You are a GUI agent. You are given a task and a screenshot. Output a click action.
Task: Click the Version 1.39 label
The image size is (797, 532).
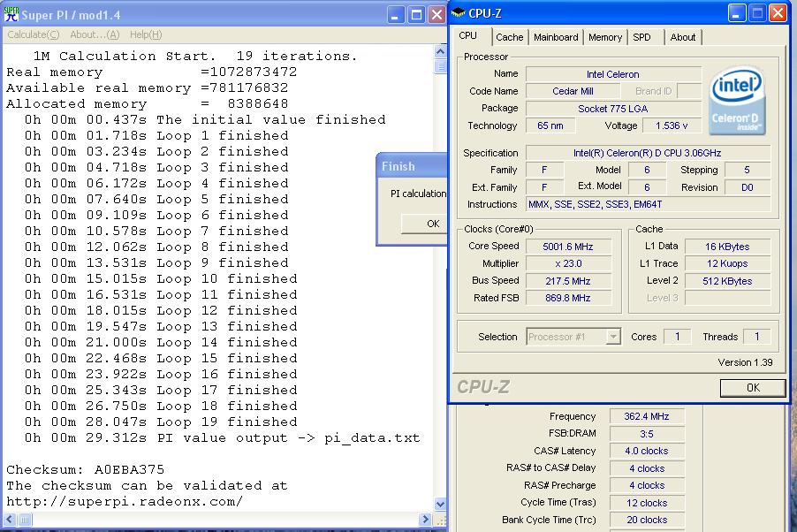[x=745, y=362]
